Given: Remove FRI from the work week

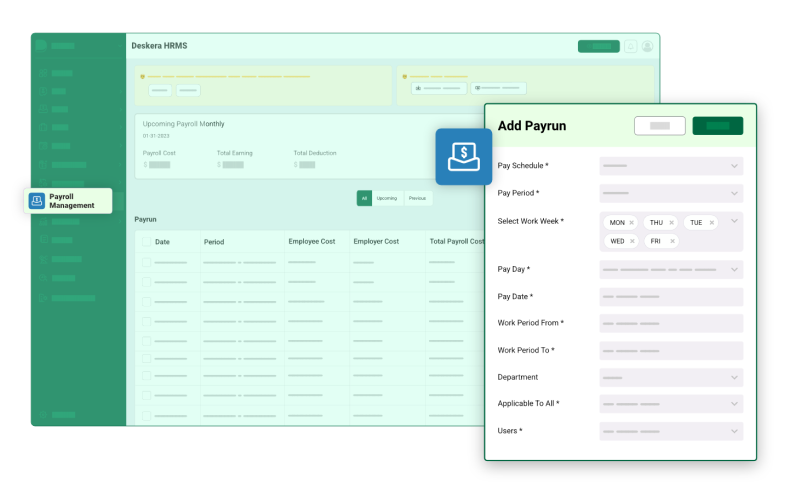Looking at the screenshot, I should tap(672, 241).
